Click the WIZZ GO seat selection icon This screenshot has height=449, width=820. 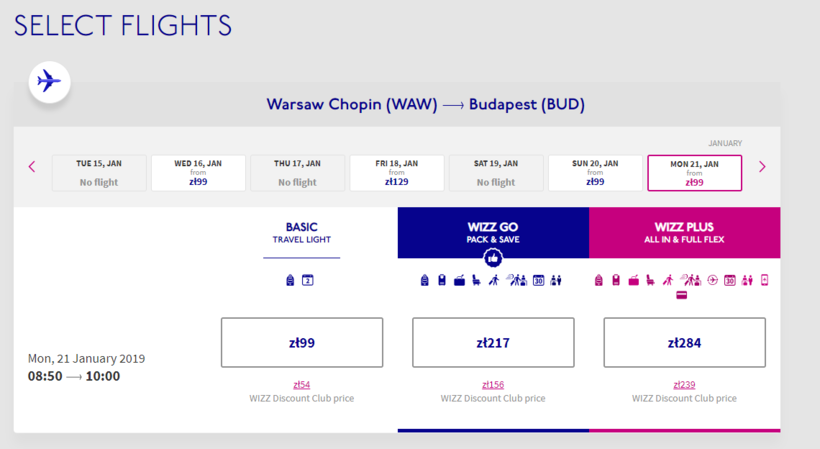(476, 281)
